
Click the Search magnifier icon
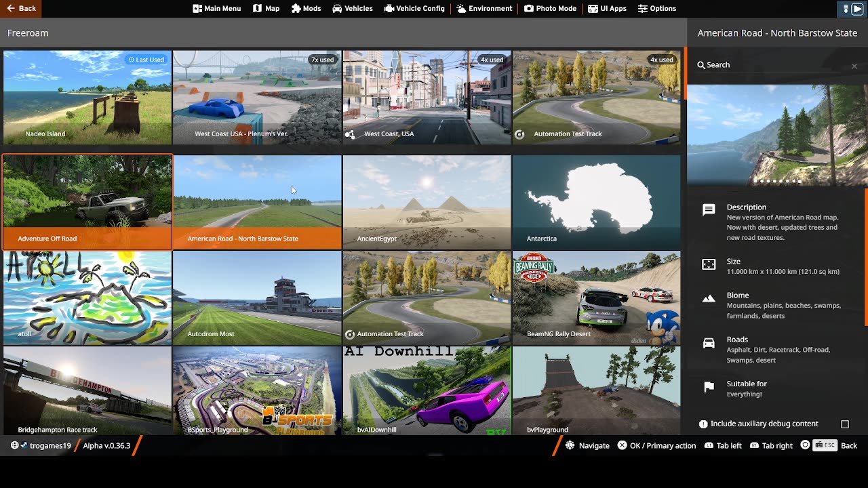click(x=701, y=65)
